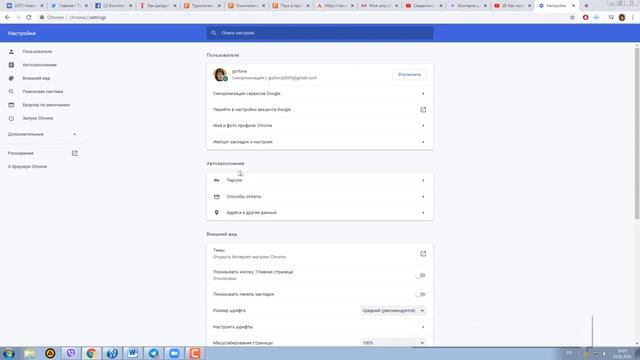The width and height of the screenshot is (640, 360).
Task: Go to Пользователи in sidebar
Action: click(x=37, y=52)
